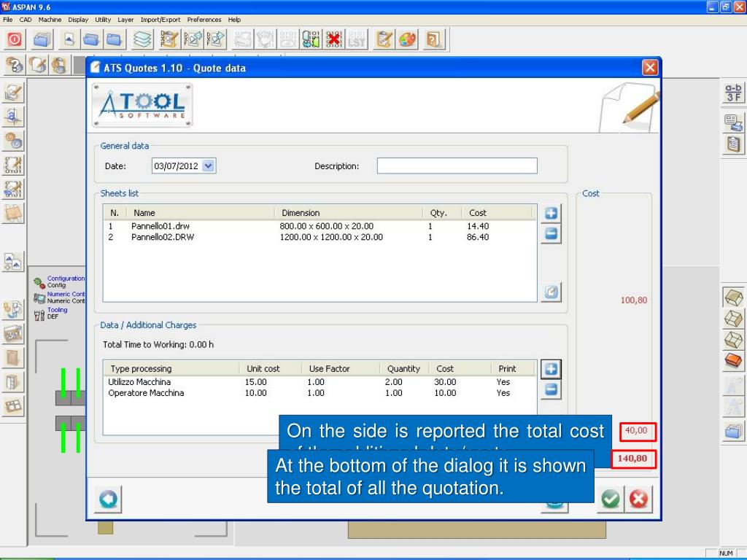Screen dimensions: 747x560
Task: Click the printer report icon on right sidebar
Action: tap(734, 122)
